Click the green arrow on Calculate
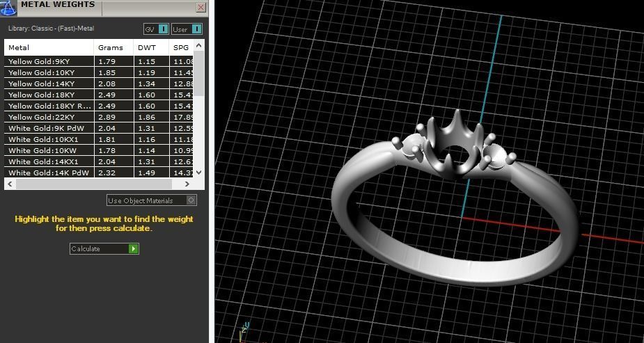The width and height of the screenshot is (644, 343). point(134,248)
